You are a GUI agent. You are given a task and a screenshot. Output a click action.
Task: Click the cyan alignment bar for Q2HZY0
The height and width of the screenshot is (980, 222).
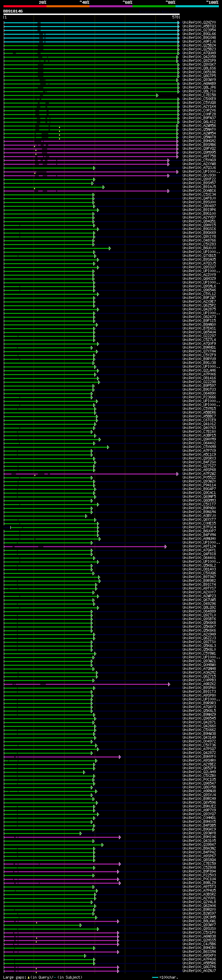click(91, 23)
